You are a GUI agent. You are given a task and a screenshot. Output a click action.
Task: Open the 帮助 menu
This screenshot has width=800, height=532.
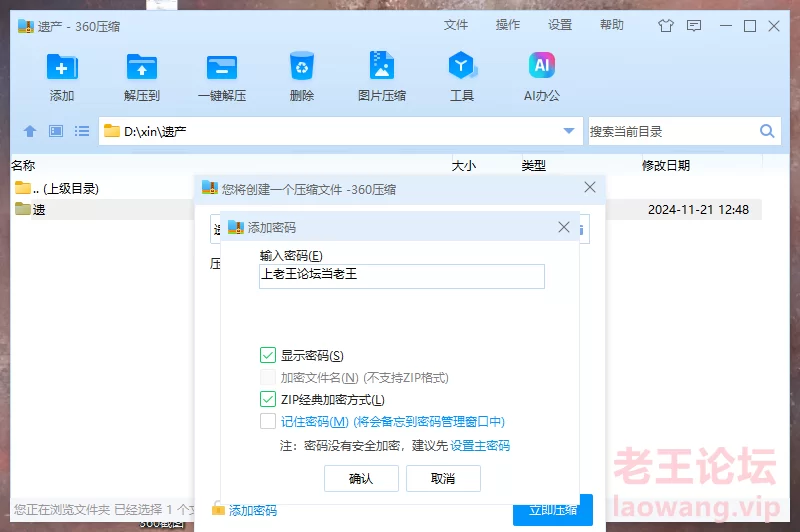click(612, 25)
